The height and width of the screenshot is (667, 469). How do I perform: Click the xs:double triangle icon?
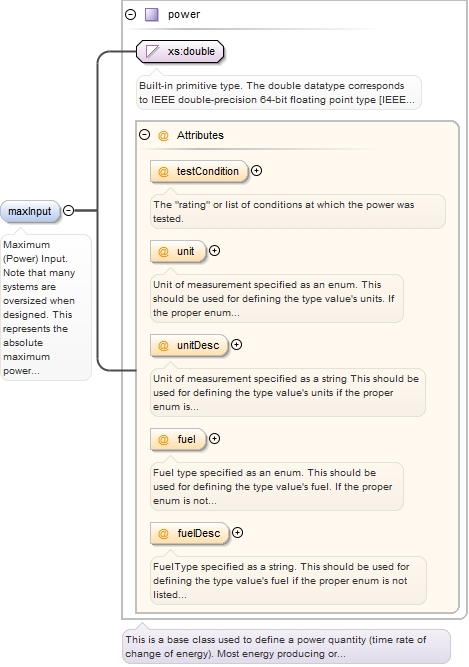click(x=152, y=51)
